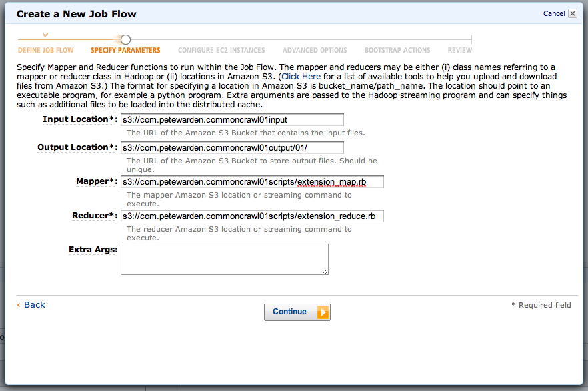This screenshot has width=588, height=391.
Task: Click inside the Extra Args text area
Action: tap(224, 259)
